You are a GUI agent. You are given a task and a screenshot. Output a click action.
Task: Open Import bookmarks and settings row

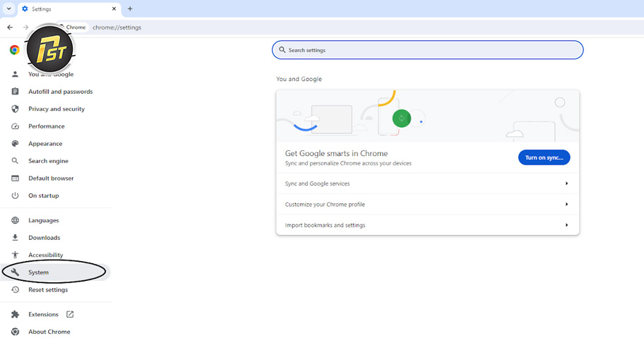(427, 225)
